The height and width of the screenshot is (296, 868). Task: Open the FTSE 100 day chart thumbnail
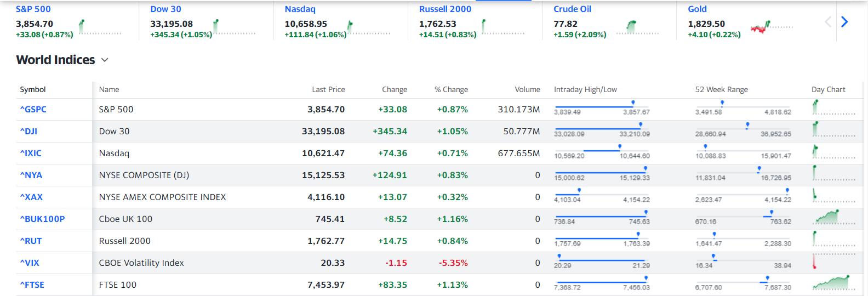click(x=833, y=283)
